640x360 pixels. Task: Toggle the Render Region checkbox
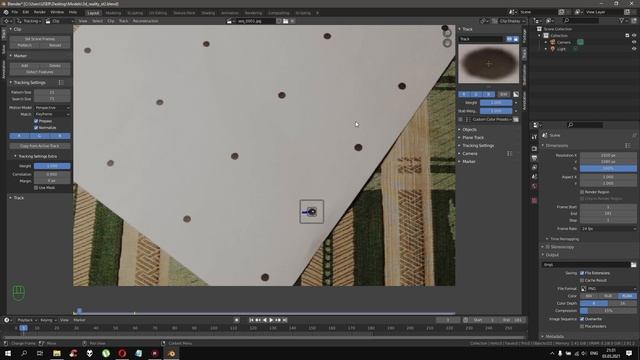click(x=582, y=192)
